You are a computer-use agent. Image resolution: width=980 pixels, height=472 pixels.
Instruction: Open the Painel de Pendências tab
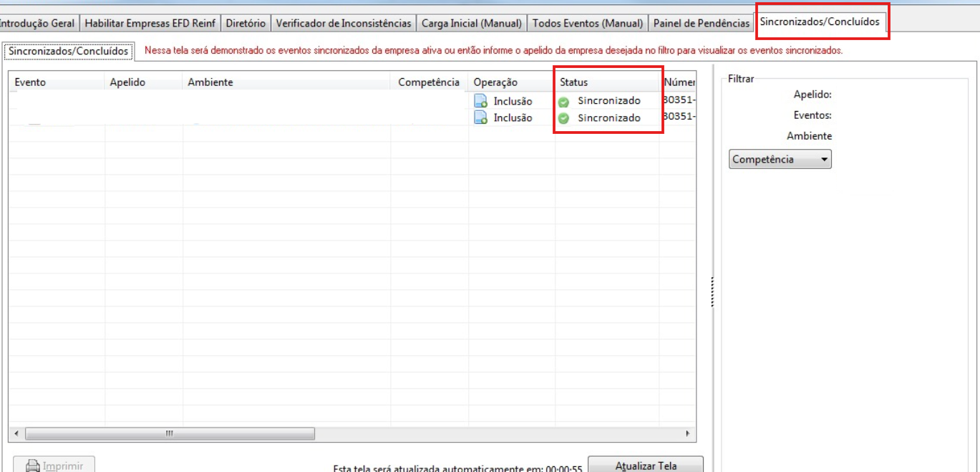(x=702, y=23)
